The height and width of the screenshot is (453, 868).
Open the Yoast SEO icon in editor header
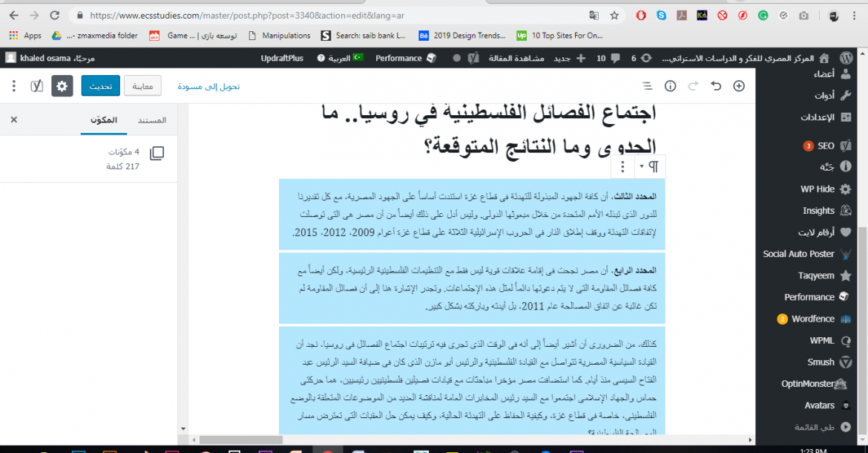point(36,86)
